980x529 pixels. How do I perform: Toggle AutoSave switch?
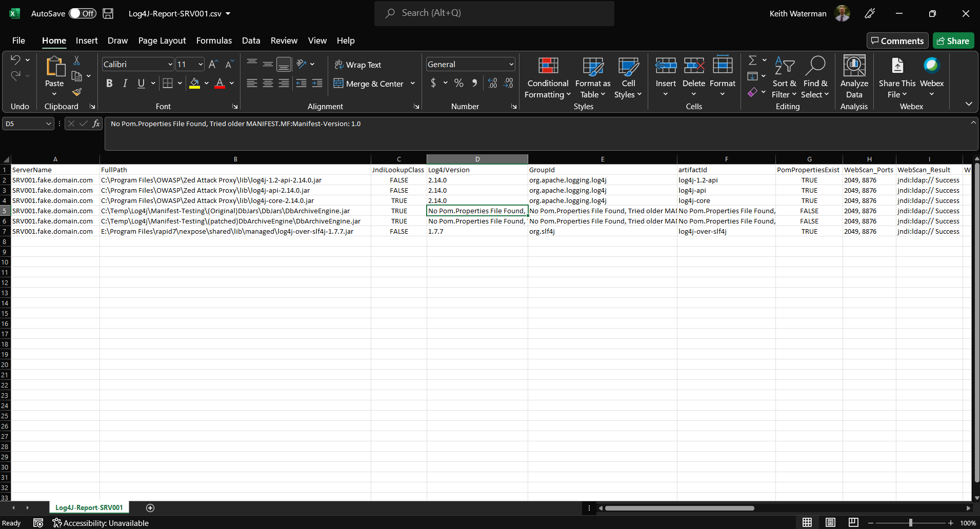(x=83, y=13)
